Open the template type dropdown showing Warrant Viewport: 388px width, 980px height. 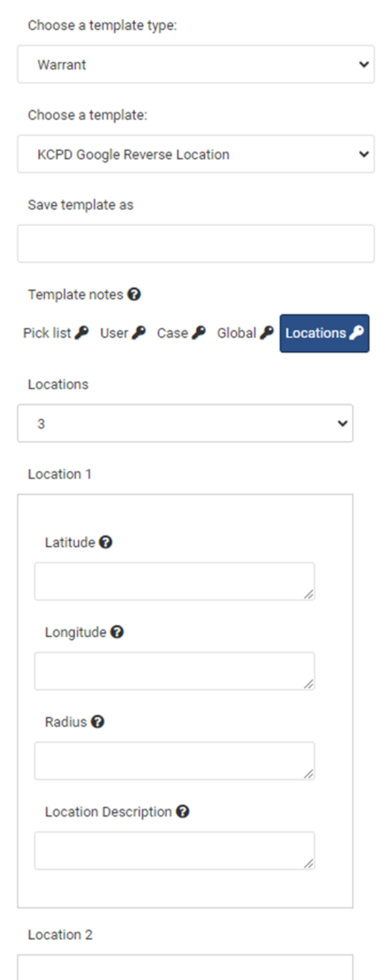[196, 64]
